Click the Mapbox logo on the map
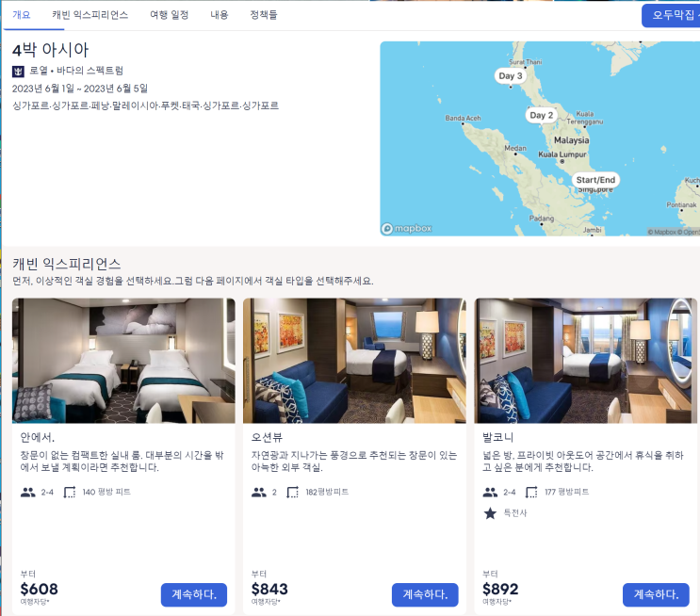Viewport: 700px width, 616px height. pyautogui.click(x=407, y=229)
